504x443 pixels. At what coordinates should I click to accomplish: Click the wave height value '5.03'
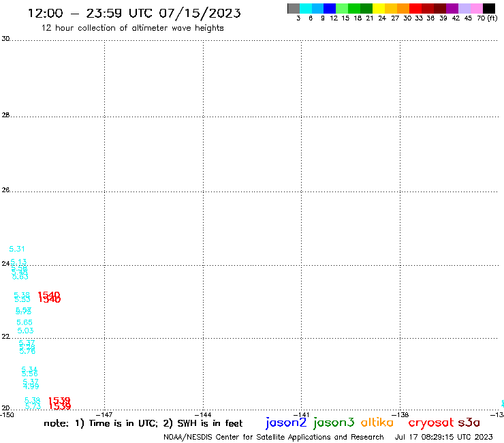pos(25,331)
